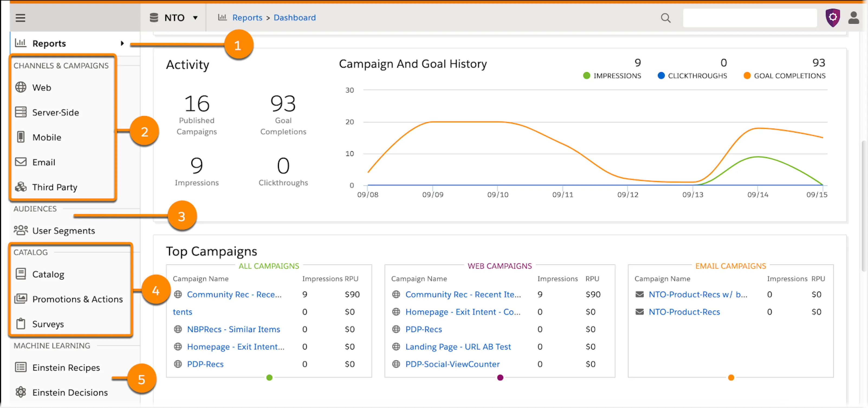Select the Reports menu item
Image resolution: width=868 pixels, height=408 pixels.
pos(49,43)
